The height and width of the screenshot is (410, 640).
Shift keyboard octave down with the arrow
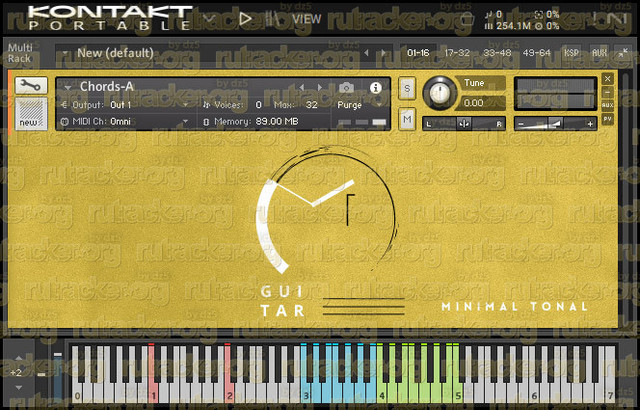click(x=19, y=387)
